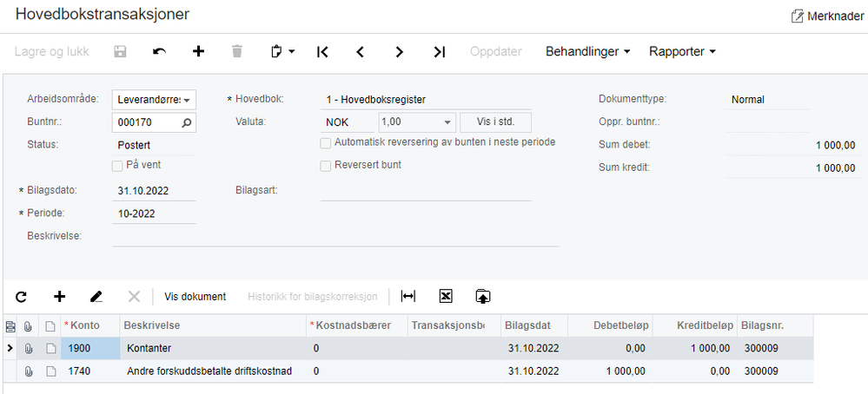The width and height of the screenshot is (868, 394).
Task: Click the Hovedbok value 1 - Hovedboksregister
Action: pos(426,100)
